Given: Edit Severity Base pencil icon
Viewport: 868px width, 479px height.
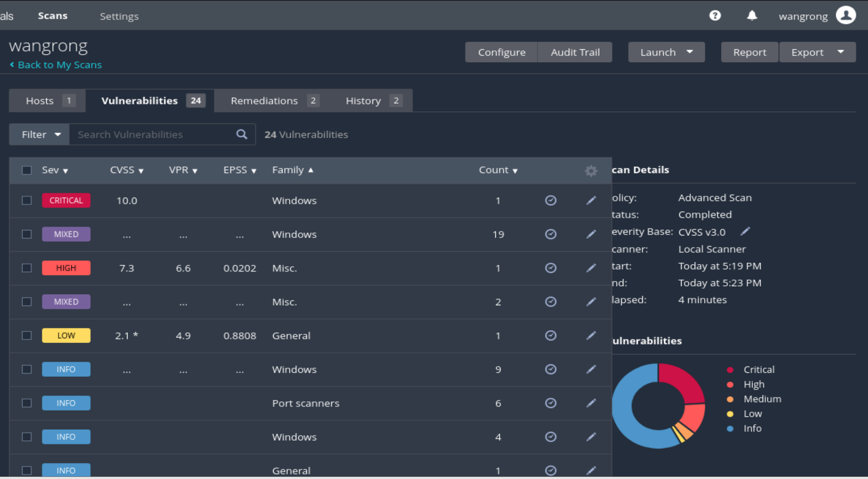Looking at the screenshot, I should point(745,231).
